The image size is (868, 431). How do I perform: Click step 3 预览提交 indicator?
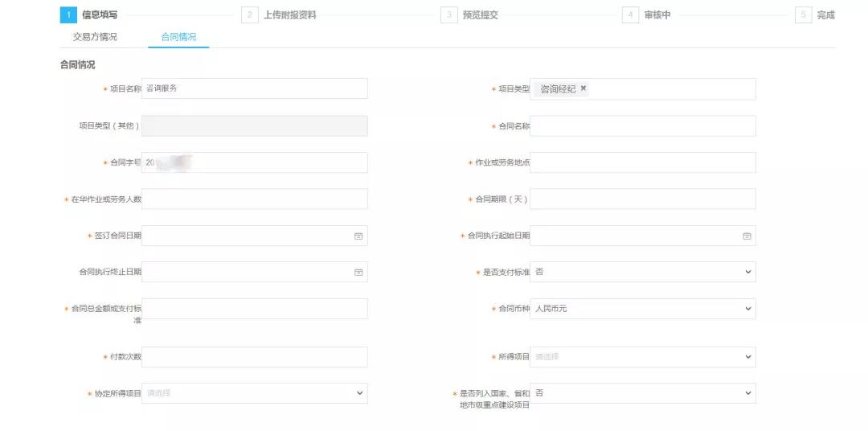pos(448,15)
